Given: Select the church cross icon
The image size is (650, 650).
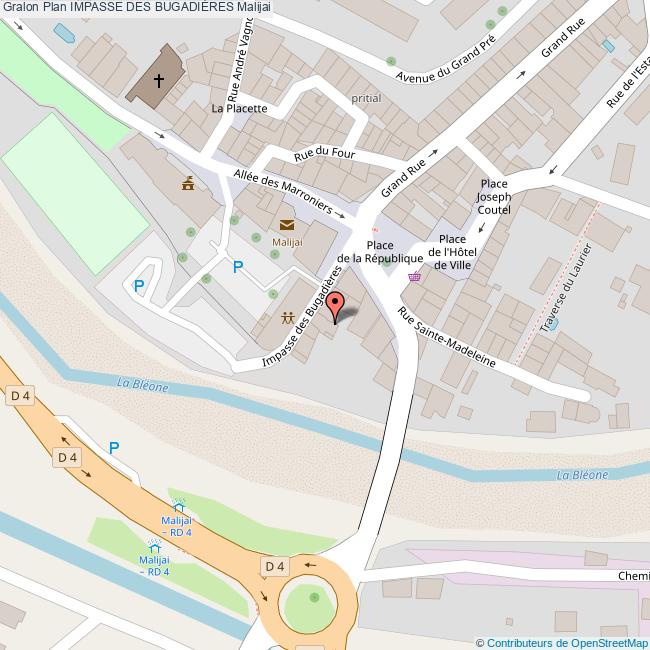Looking at the screenshot, I should click(x=159, y=80).
